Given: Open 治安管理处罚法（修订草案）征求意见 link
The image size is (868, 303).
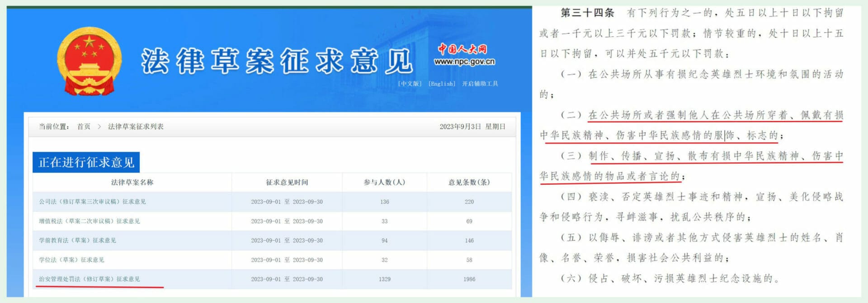Looking at the screenshot, I should tap(90, 279).
